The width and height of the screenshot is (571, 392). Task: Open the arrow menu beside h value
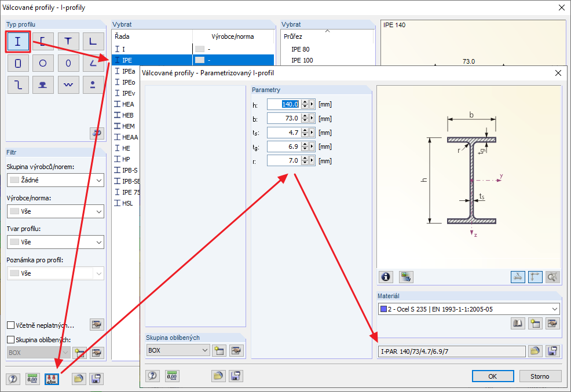pos(312,104)
